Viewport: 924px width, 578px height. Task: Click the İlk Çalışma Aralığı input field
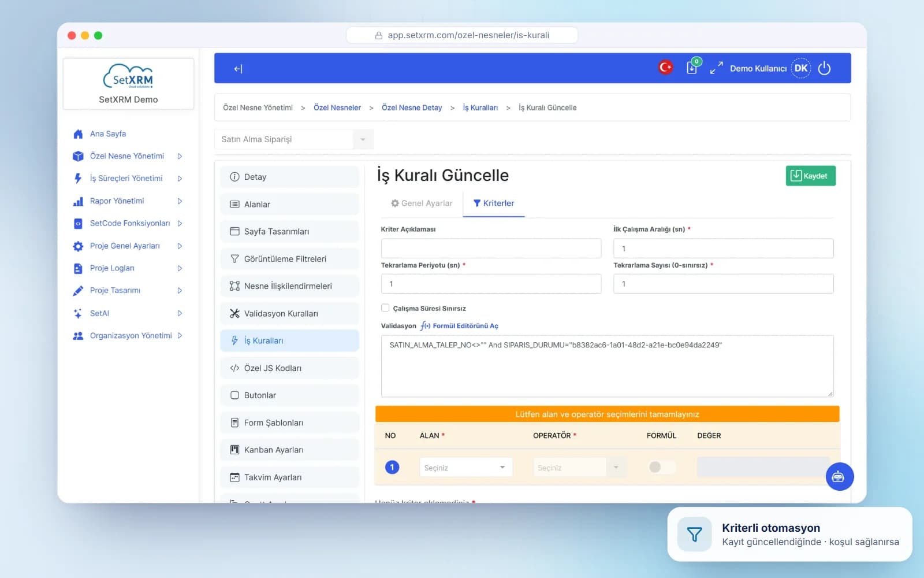(x=723, y=249)
